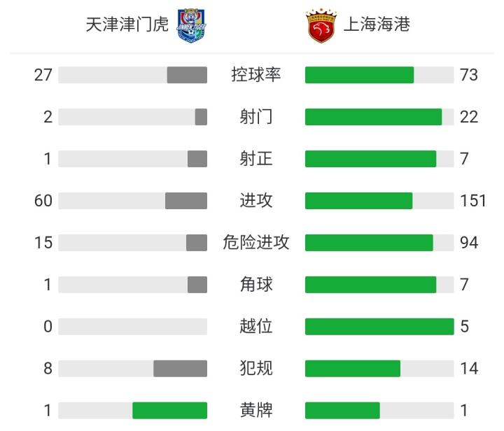Screen dimensions: 504x431
Task: Click the green 射门 bar showing 22
Action: click(373, 117)
